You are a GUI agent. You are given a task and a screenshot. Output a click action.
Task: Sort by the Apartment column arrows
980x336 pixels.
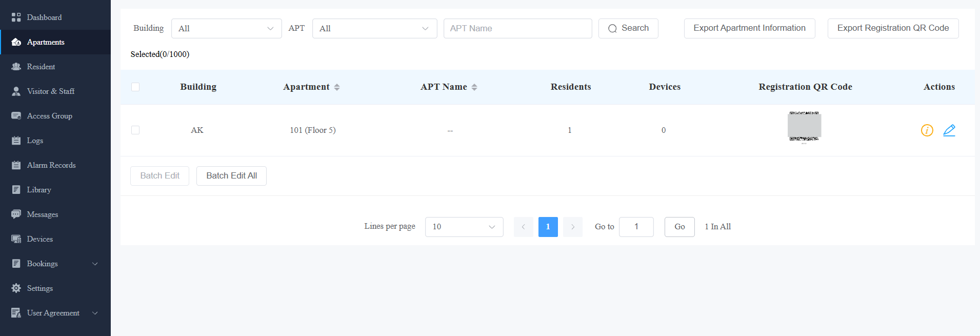pyautogui.click(x=337, y=87)
